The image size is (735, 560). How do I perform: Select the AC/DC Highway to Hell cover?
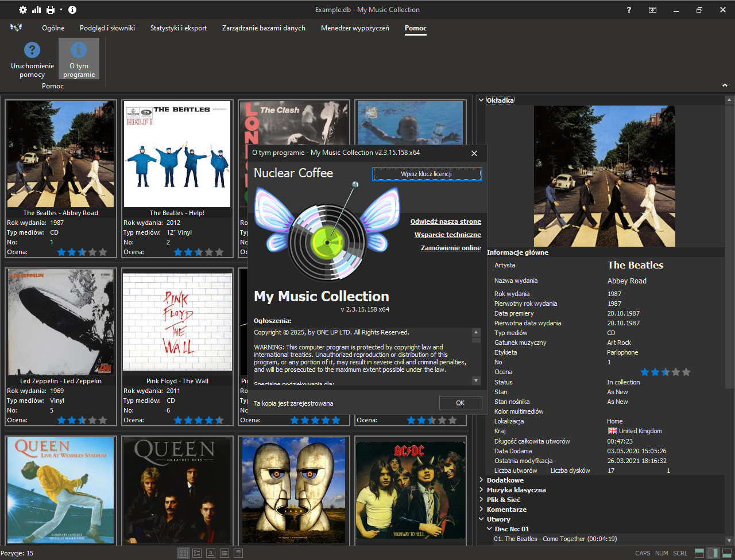[410, 490]
